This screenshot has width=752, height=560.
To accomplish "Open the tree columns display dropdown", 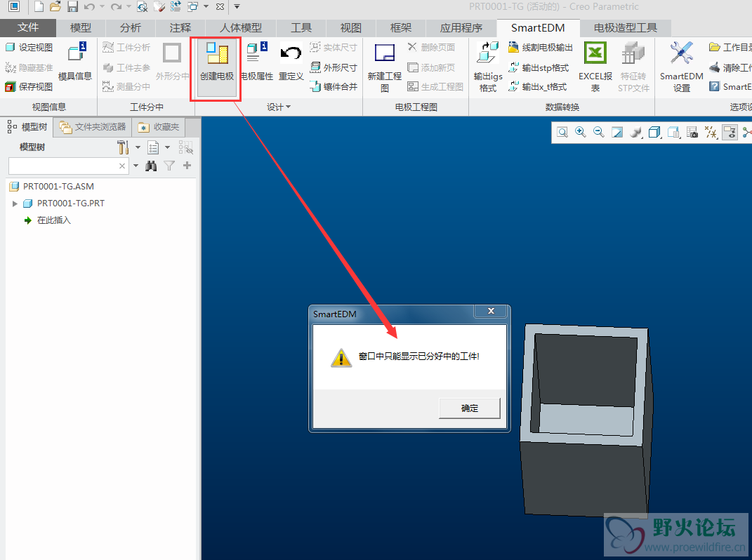I will coord(167,147).
